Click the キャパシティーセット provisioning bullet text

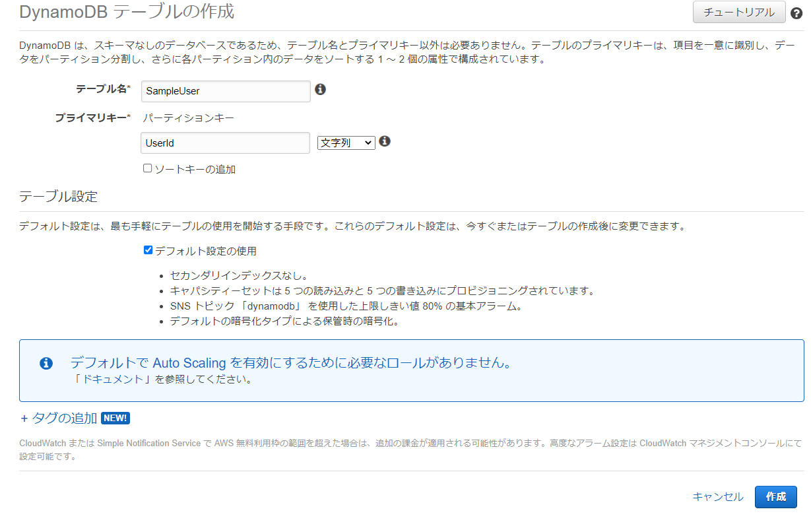click(383, 291)
